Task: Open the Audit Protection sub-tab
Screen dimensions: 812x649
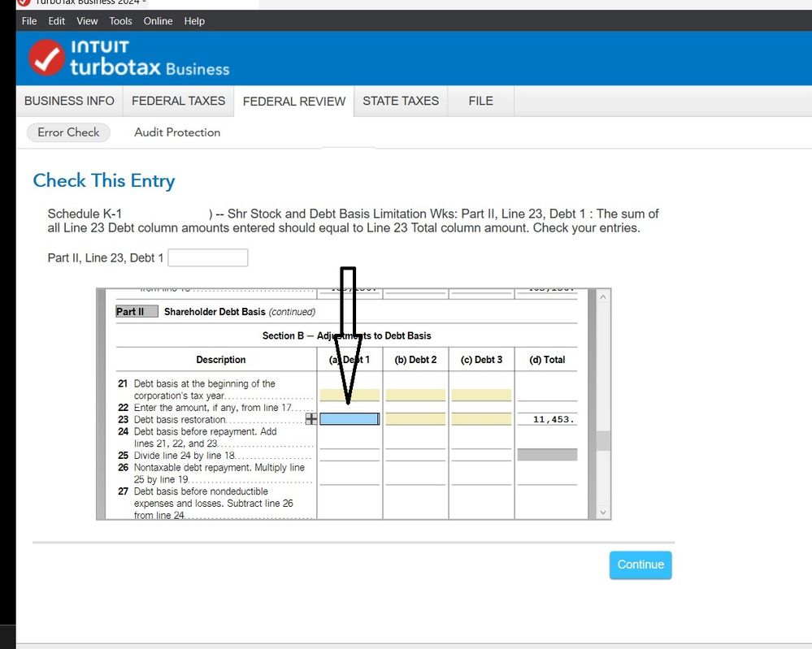Action: click(x=177, y=132)
